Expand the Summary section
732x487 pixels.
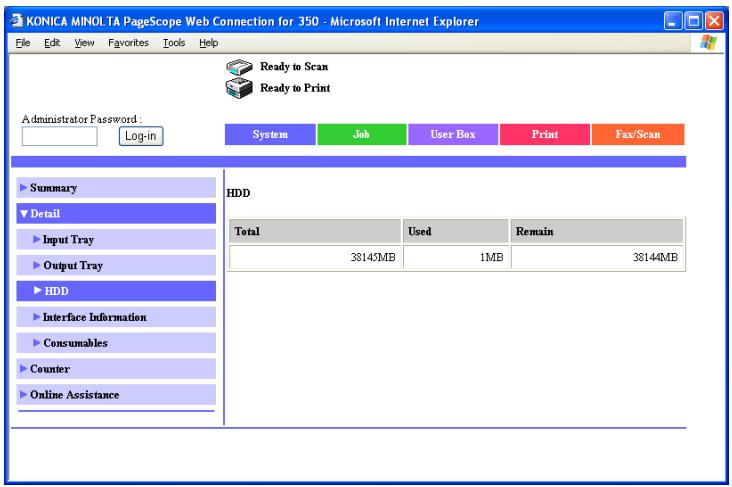[116, 188]
